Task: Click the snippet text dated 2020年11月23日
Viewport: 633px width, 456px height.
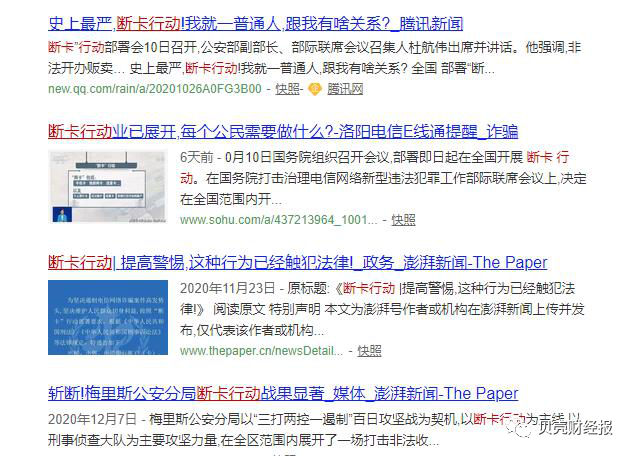Action: point(382,309)
